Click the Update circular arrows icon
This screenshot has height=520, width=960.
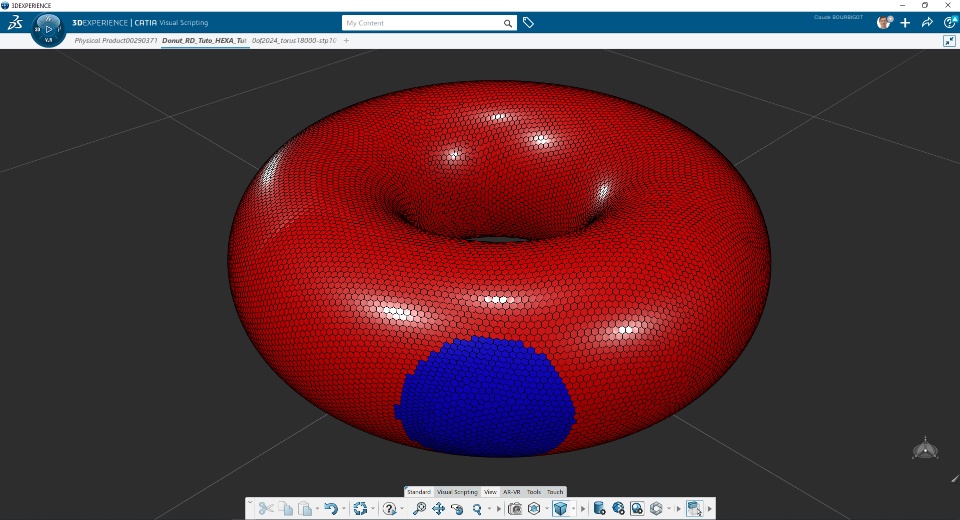(361, 508)
